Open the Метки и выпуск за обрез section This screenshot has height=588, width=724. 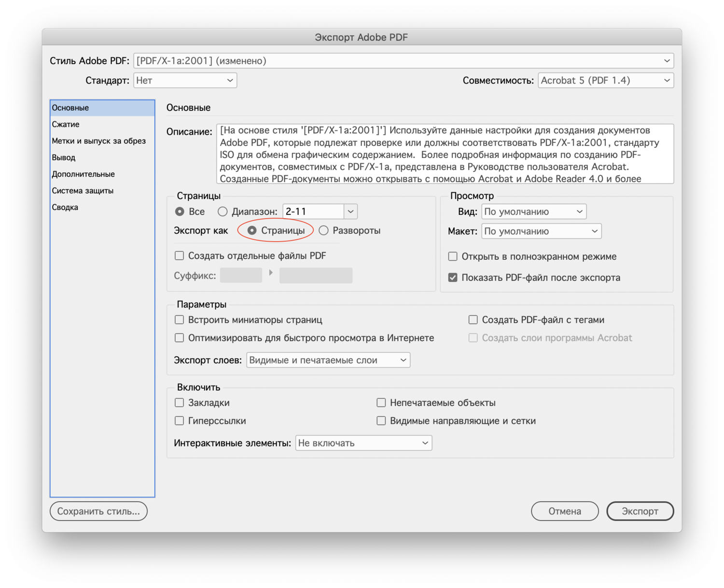point(98,140)
